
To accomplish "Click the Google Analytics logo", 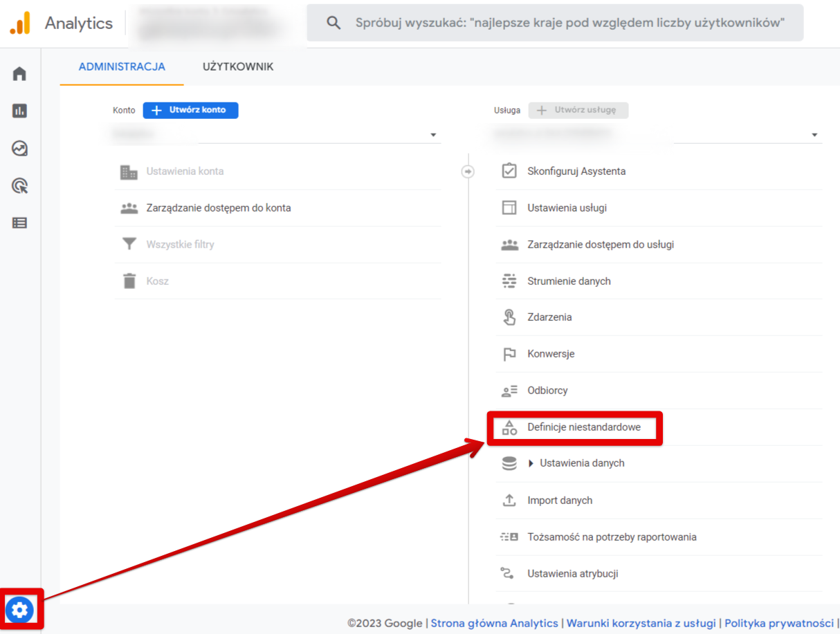I will click(x=20, y=24).
